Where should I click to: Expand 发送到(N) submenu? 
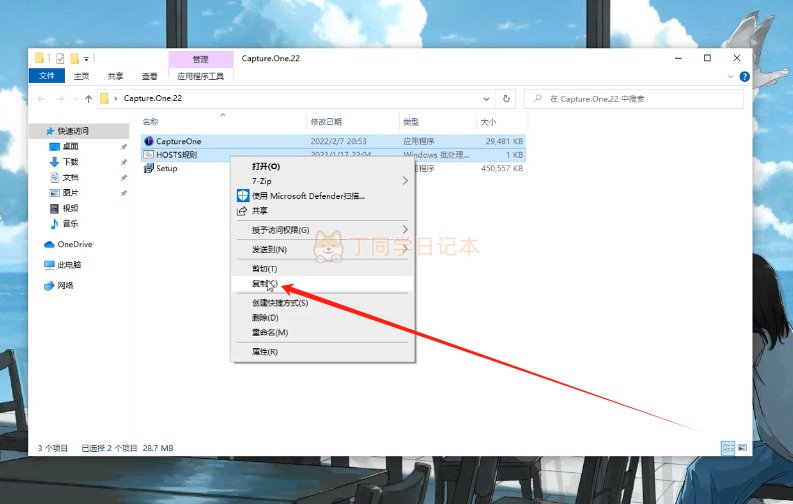click(405, 249)
